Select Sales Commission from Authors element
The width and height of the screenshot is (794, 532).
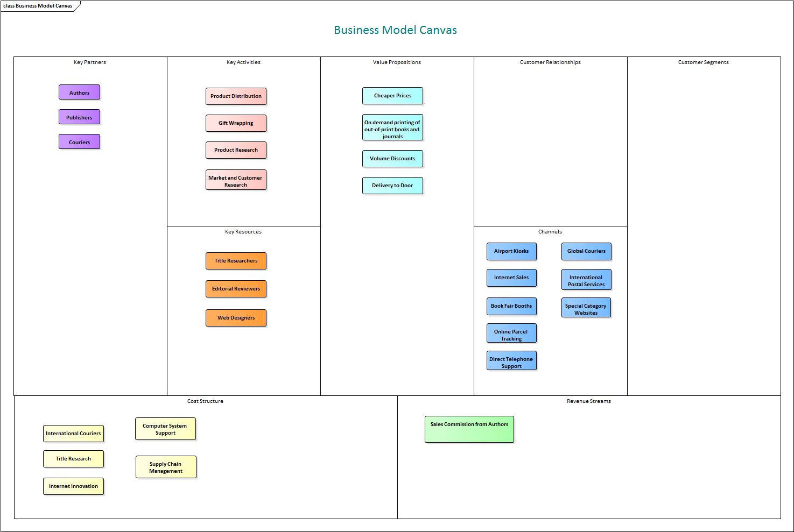pos(469,429)
